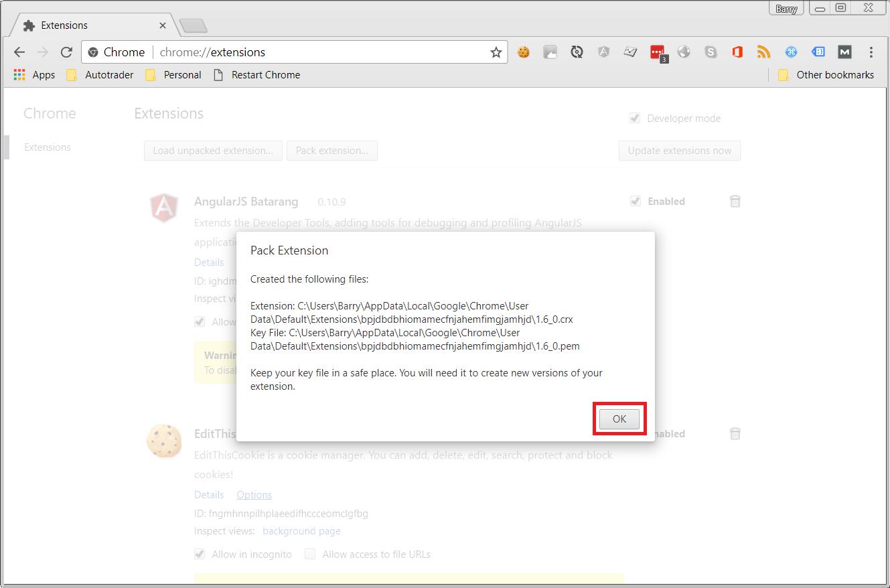Click the Pack Extension dialog title

289,250
